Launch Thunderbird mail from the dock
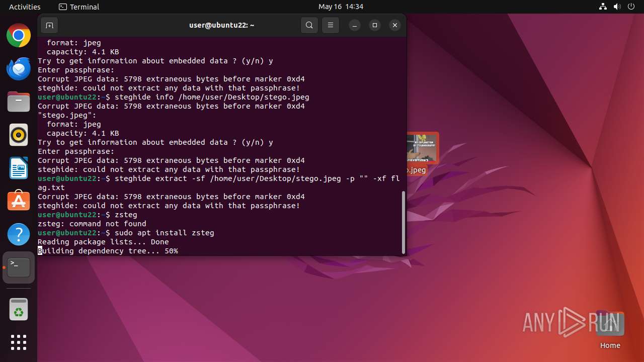Image resolution: width=644 pixels, height=362 pixels. coord(19,69)
